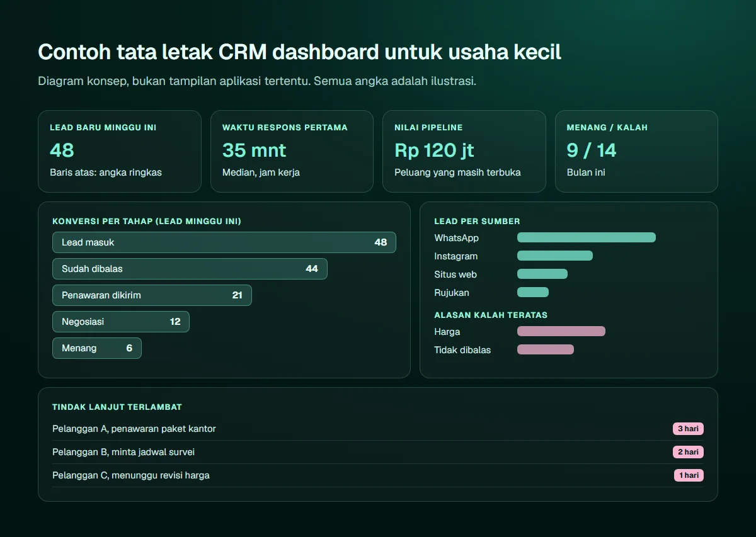Click the subtitle starting 'Diagram konsep'

(257, 81)
